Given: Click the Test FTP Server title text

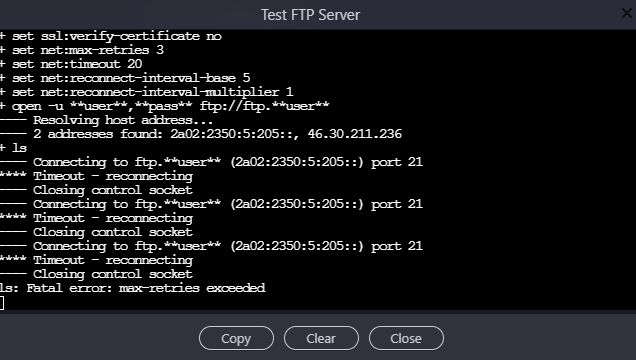Looking at the screenshot, I should [310, 15].
